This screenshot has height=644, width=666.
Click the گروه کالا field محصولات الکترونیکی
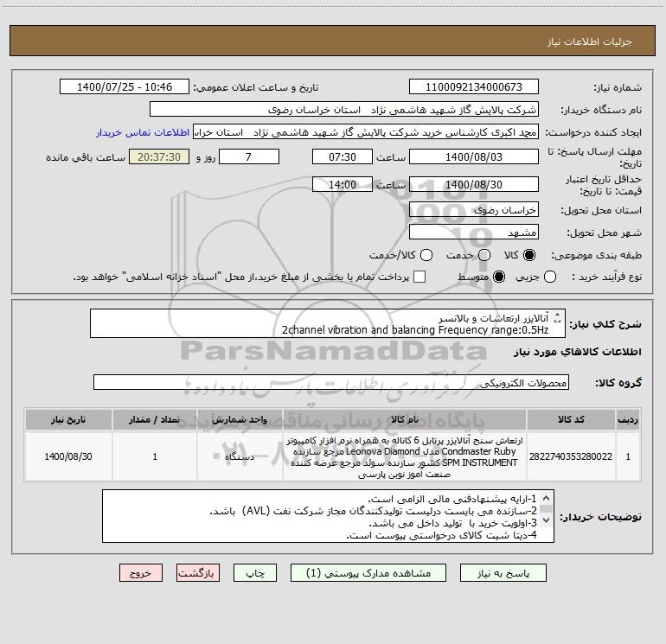point(331,382)
